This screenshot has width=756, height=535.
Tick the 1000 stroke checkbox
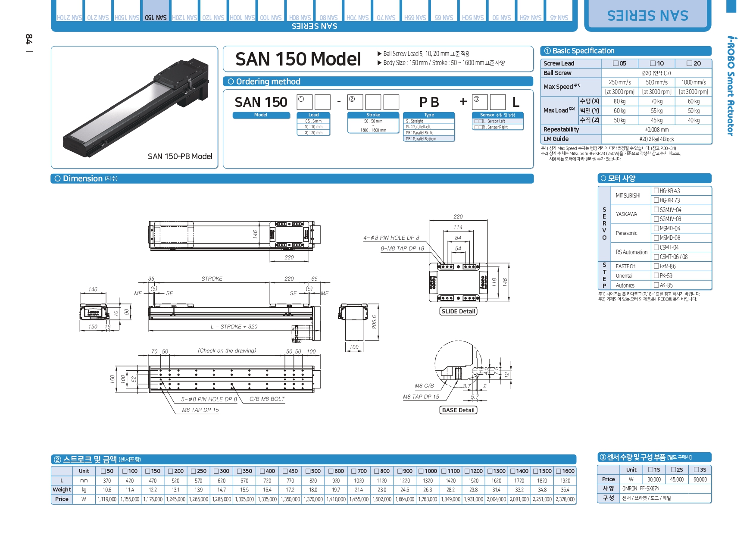421,471
